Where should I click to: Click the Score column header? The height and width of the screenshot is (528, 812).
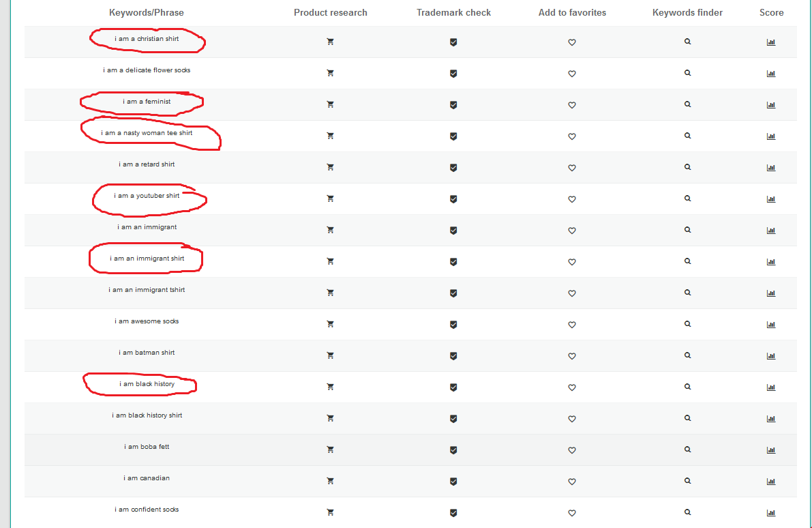pos(771,12)
